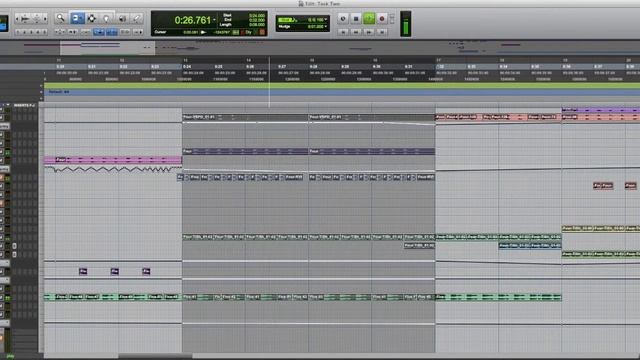Select the Selector tool
Screen dimensions: 640x360
tap(91, 18)
